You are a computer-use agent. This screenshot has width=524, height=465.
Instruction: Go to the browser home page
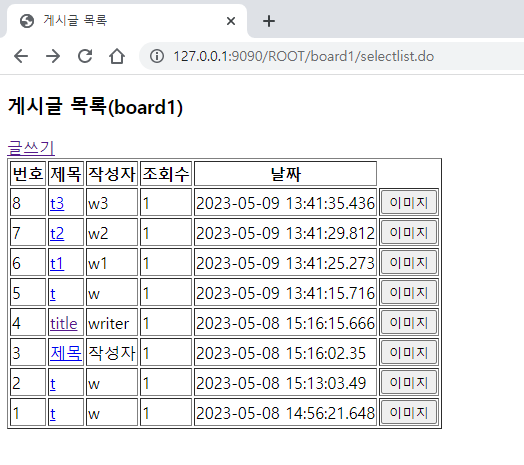[x=117, y=56]
